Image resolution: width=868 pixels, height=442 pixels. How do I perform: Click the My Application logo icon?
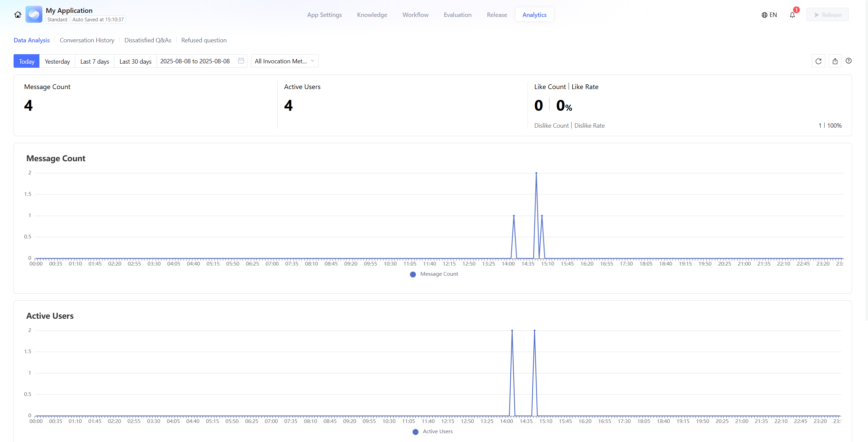(34, 14)
